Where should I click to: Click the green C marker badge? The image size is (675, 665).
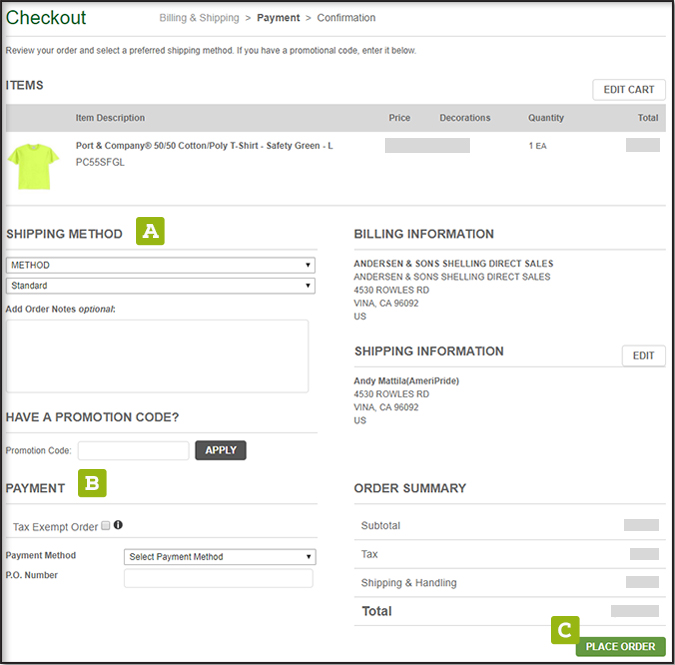565,629
